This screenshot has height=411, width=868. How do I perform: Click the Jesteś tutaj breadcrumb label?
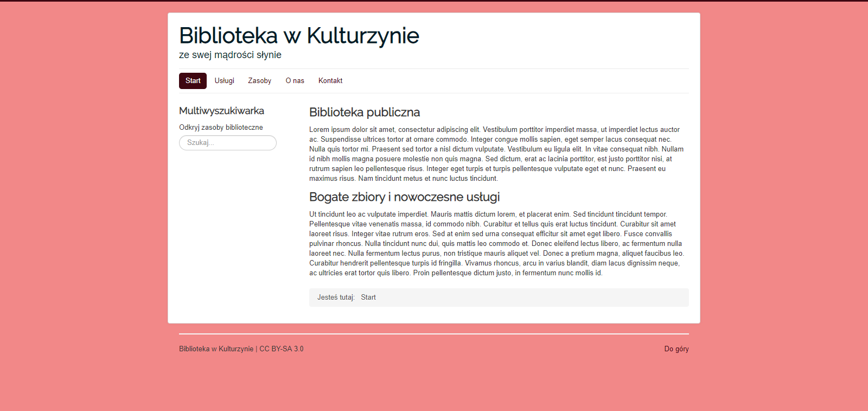click(336, 298)
